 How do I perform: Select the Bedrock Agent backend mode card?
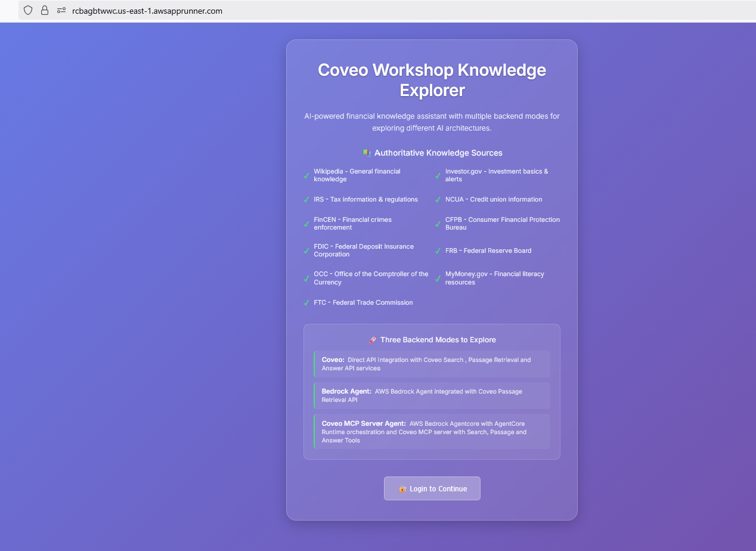432,395
